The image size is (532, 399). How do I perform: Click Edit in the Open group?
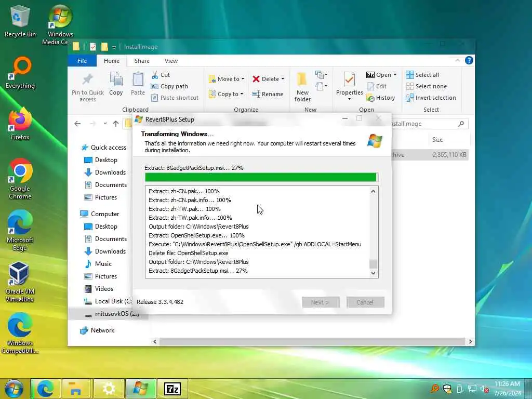click(x=377, y=87)
